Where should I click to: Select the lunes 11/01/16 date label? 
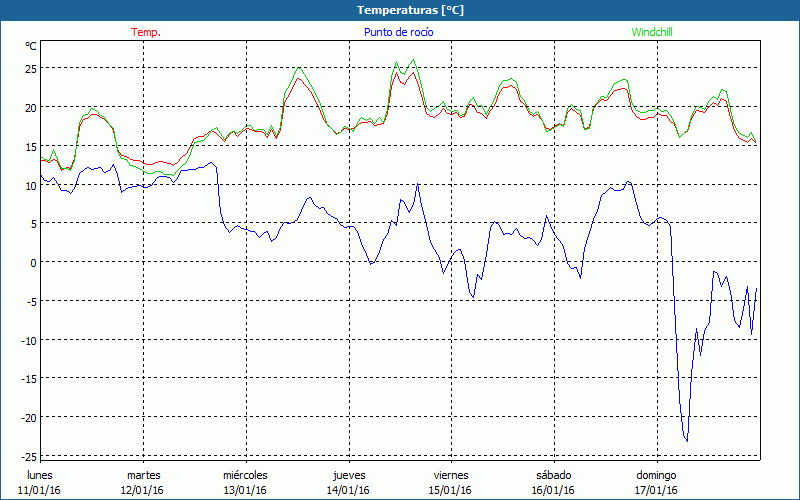(x=40, y=482)
